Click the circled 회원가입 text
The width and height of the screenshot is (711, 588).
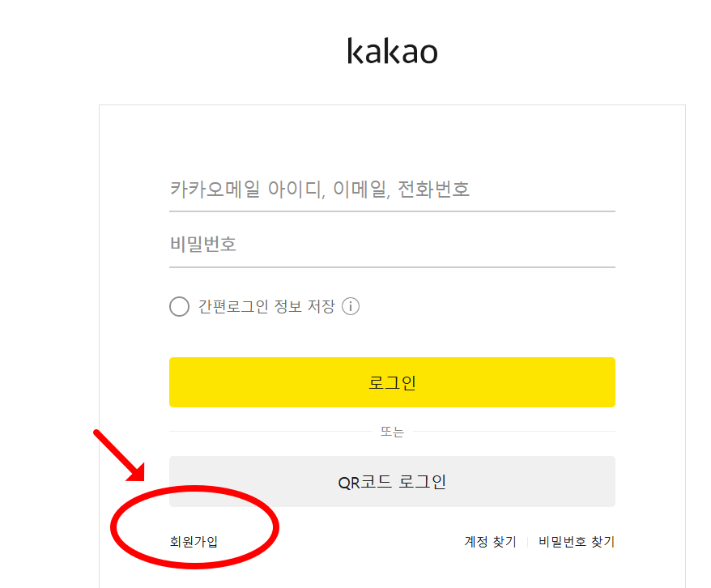tap(194, 541)
